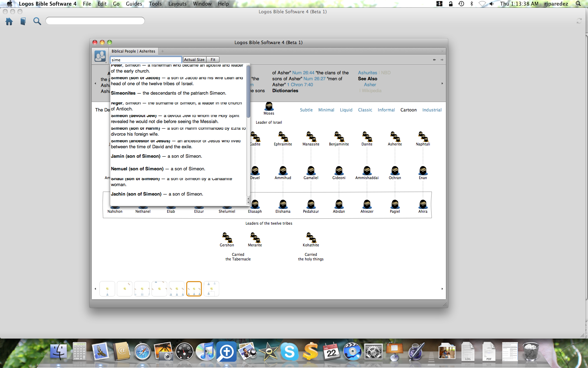Click the Ammihud person icon
The image size is (588, 368).
(x=283, y=171)
